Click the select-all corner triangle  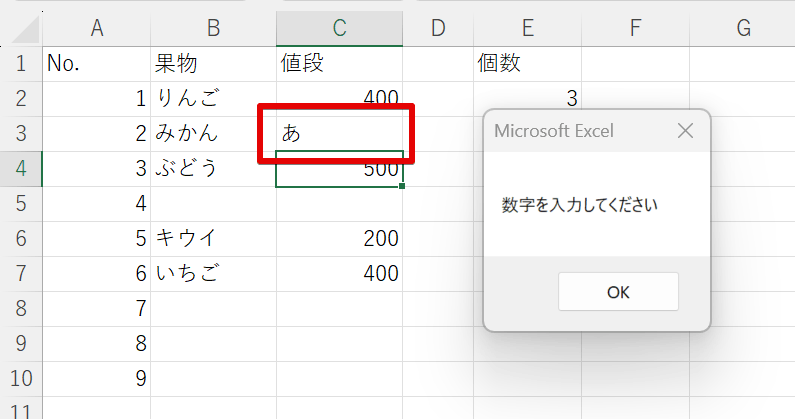(x=25, y=30)
